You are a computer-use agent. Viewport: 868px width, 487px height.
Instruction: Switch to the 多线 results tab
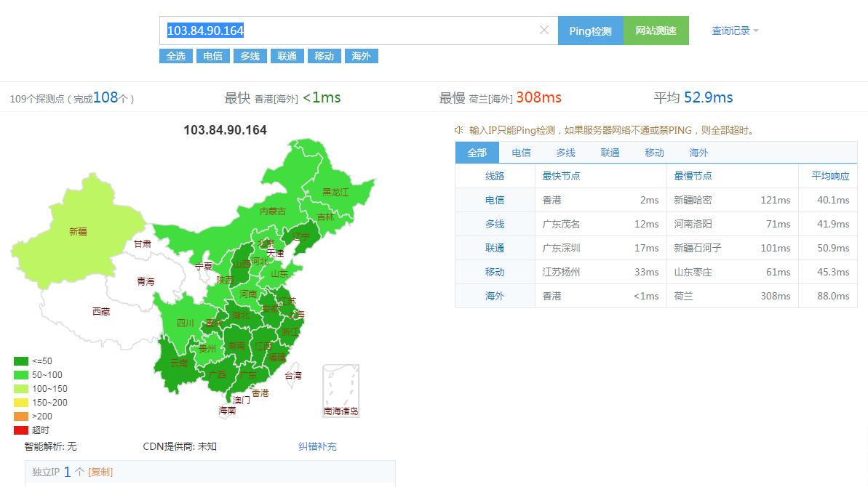pos(565,153)
